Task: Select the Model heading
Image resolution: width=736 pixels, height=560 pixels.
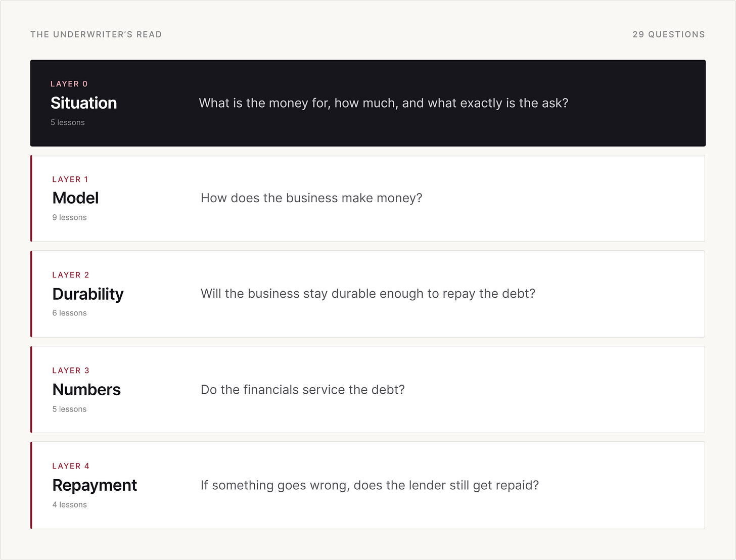Action: point(75,198)
